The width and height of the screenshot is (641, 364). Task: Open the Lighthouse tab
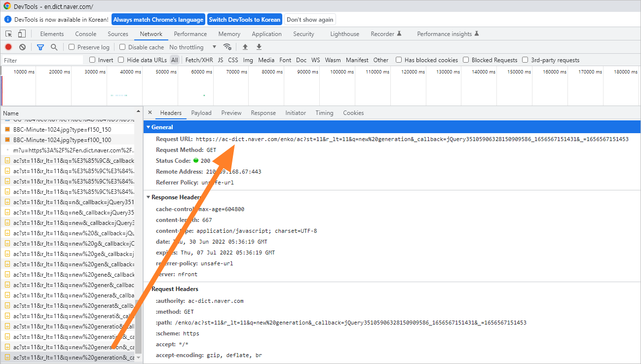coord(344,34)
